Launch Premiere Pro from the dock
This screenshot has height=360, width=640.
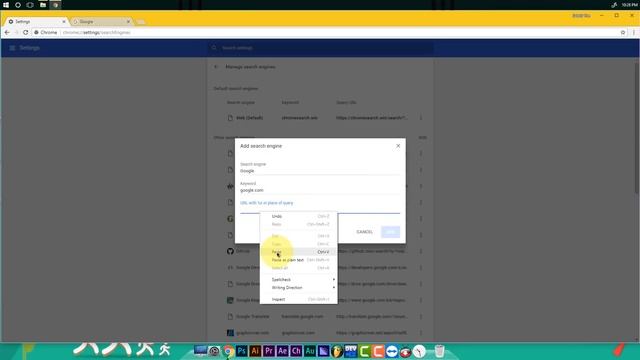coord(269,351)
